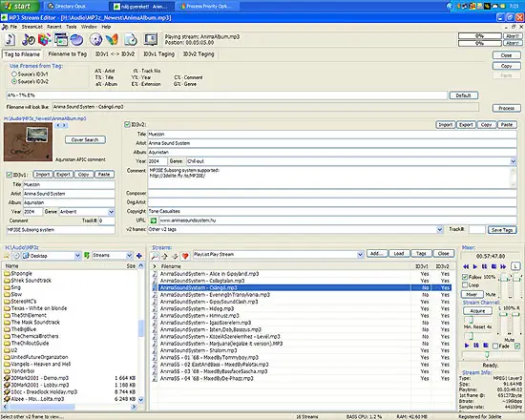Image resolution: width=525 pixels, height=420 pixels.
Task: Click the ID3v2 Title field containing Muezon
Action: point(332,134)
